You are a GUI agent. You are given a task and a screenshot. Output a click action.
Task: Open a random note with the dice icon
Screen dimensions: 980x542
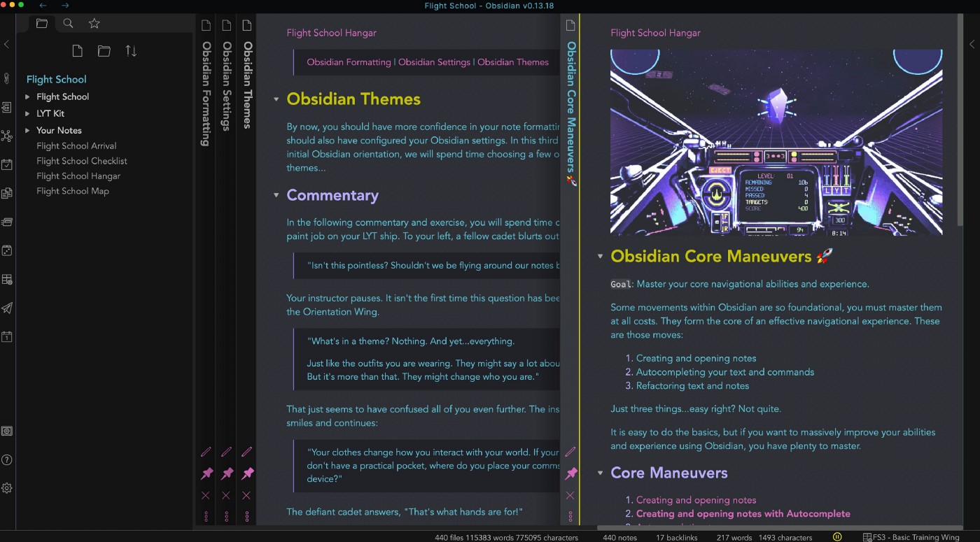7,250
